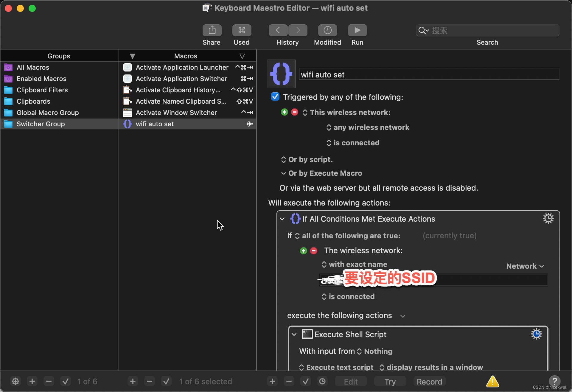The image size is (572, 392).
Task: Change all of the following are true
Action: 348,236
